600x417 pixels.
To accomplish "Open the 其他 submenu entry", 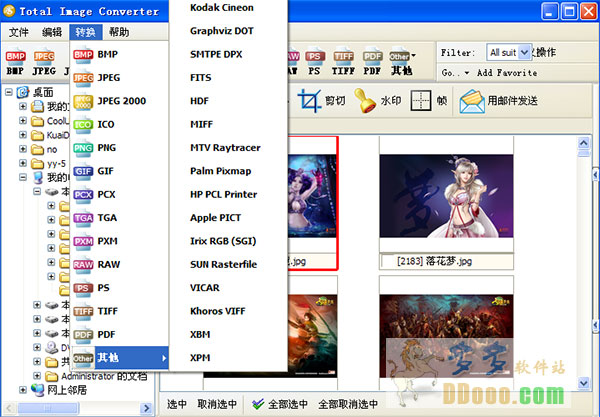I will pos(119,358).
